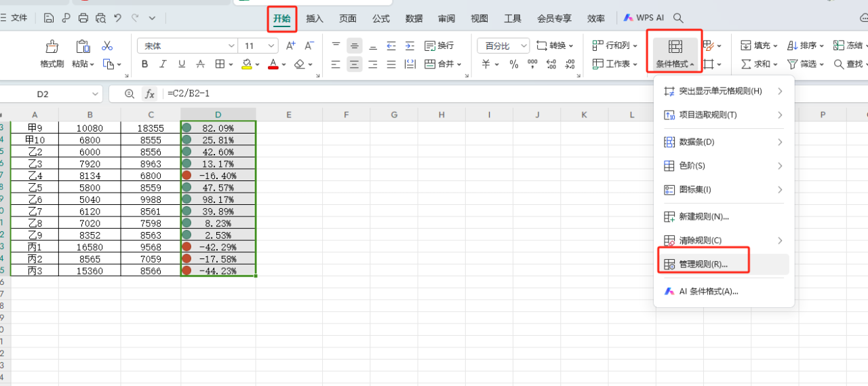
Task: Toggle top vertical alignment
Action: [x=336, y=45]
